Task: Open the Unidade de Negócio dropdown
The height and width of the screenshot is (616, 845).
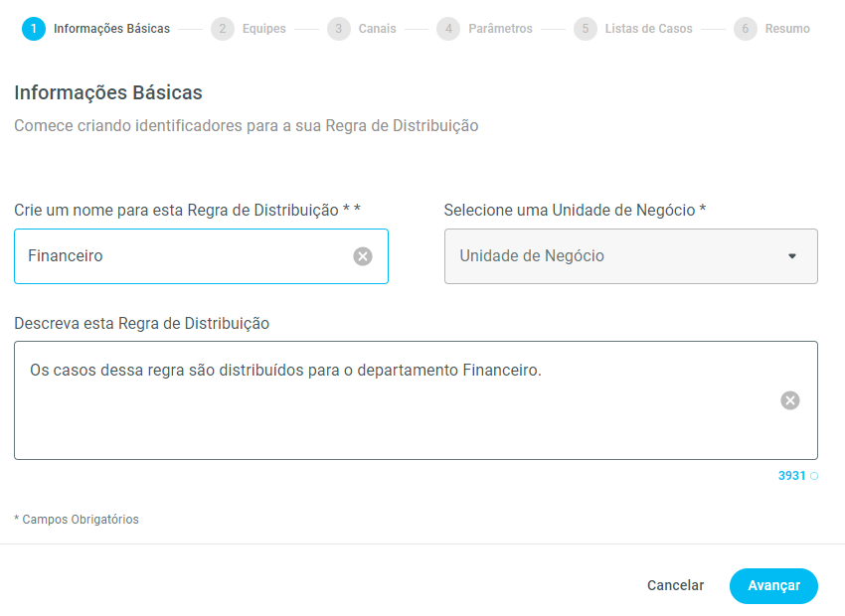Action: [616, 256]
